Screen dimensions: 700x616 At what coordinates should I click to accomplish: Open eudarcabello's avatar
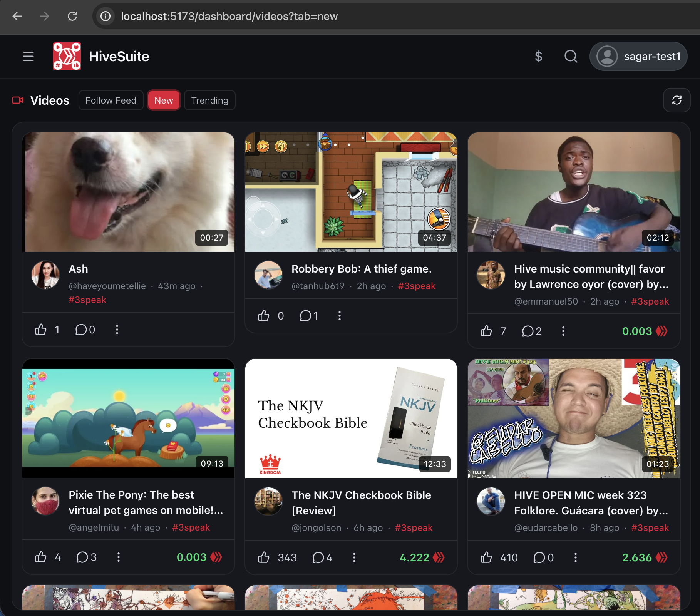point(491,501)
